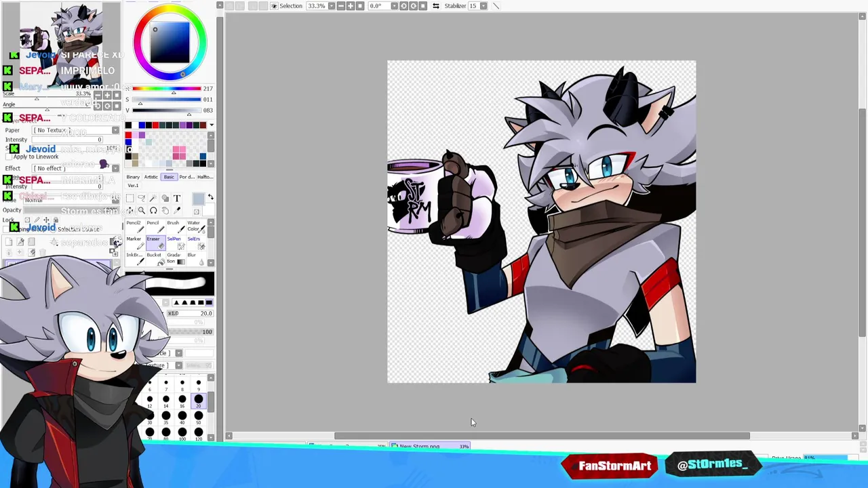Open the drop beside the brush edge shapes
868x488 pixels.
(x=165, y=302)
